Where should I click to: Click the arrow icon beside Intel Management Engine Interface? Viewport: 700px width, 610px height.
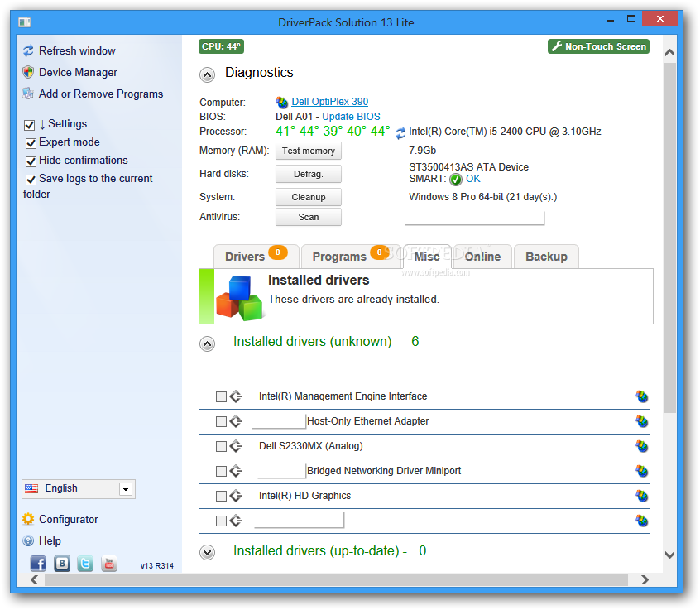click(x=236, y=396)
